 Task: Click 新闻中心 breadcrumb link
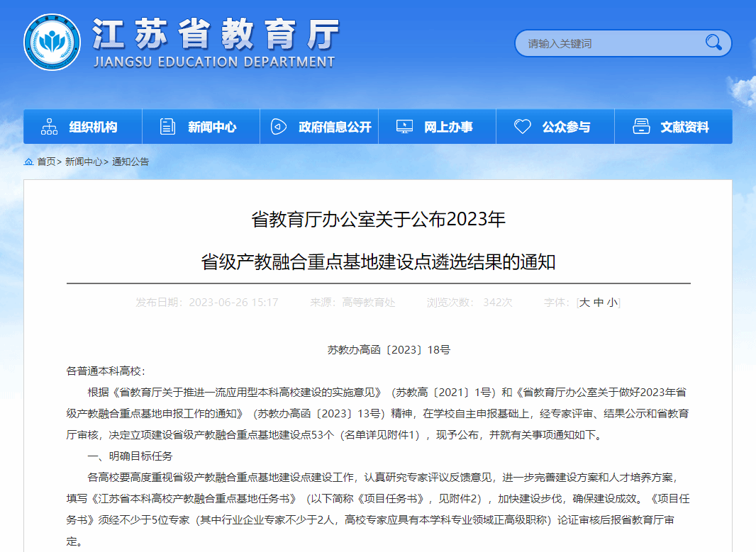(84, 162)
